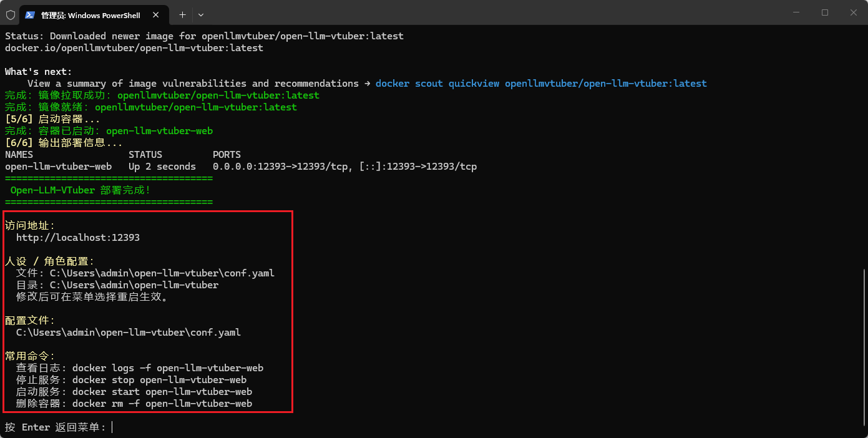
Task: Click the PORTS column header
Action: 227,155
